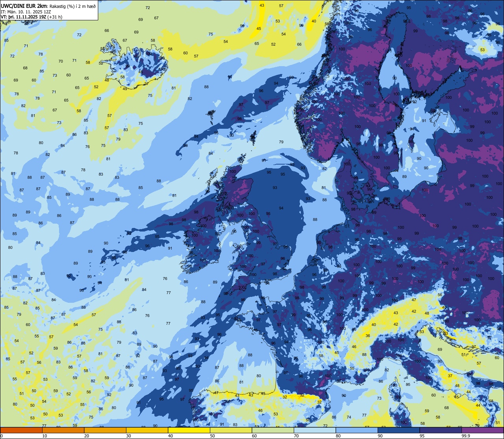Click the 40–50% bright yellow legend swatch
The height and width of the screenshot is (439, 504).
point(189,430)
